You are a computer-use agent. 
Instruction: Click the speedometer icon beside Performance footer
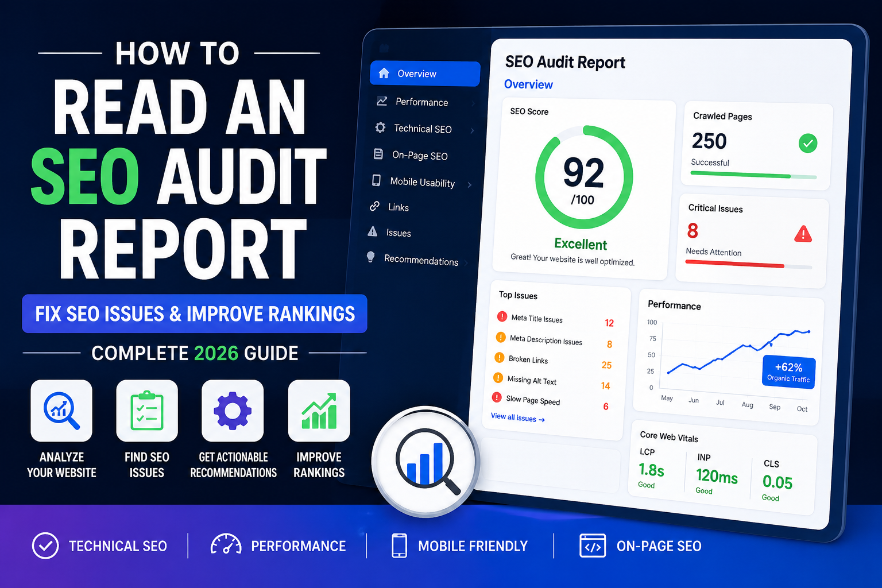coord(226,544)
